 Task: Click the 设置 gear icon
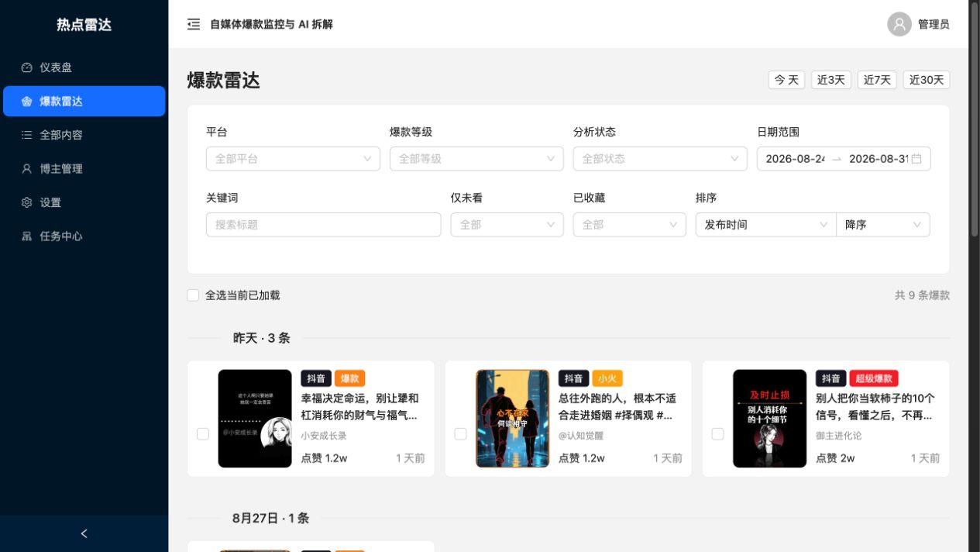[27, 202]
